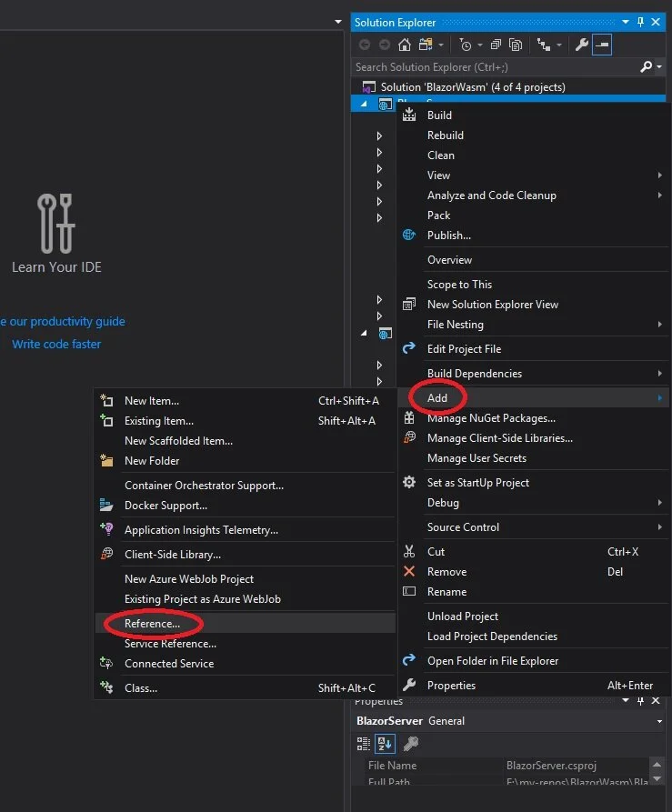Open Pending Changes Filter dropdown arrow
Viewport: 672px width, 812px height.
click(480, 45)
